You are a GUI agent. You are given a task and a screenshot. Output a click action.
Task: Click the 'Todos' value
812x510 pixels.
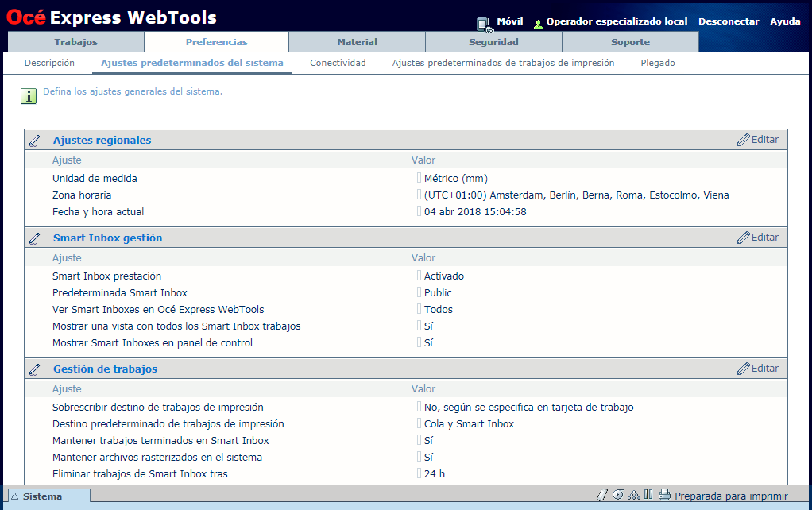click(438, 310)
